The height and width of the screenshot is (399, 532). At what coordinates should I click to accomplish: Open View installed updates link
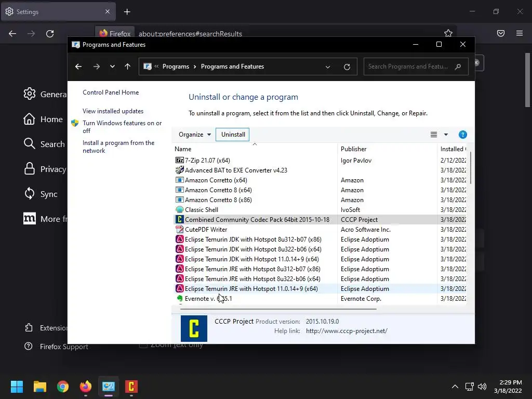pos(113,111)
